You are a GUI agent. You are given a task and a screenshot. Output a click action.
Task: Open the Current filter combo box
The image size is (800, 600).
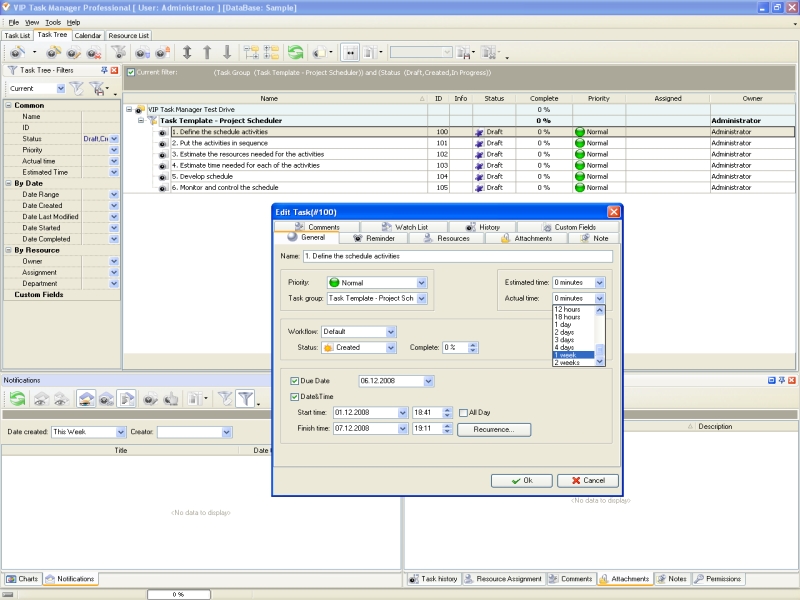coord(61,89)
